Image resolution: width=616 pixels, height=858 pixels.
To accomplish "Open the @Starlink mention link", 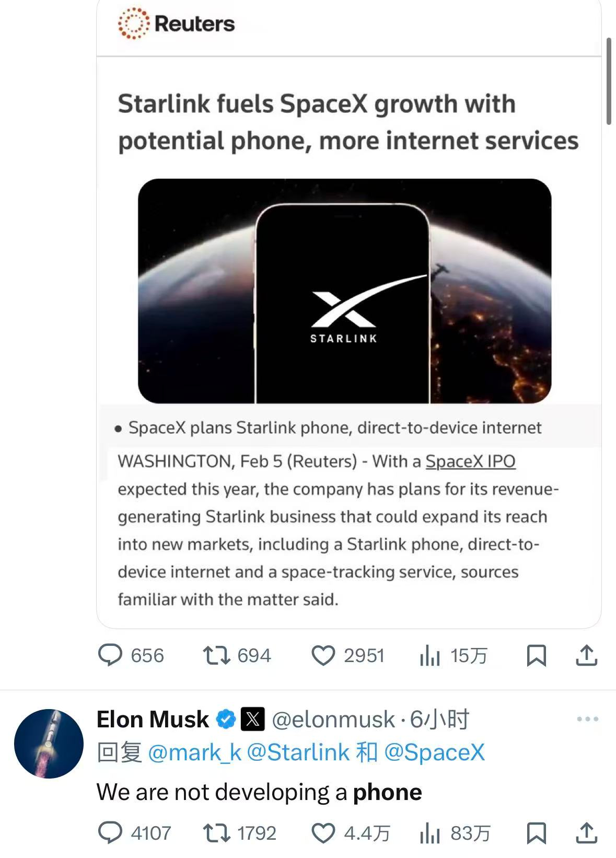I will pyautogui.click(x=297, y=752).
